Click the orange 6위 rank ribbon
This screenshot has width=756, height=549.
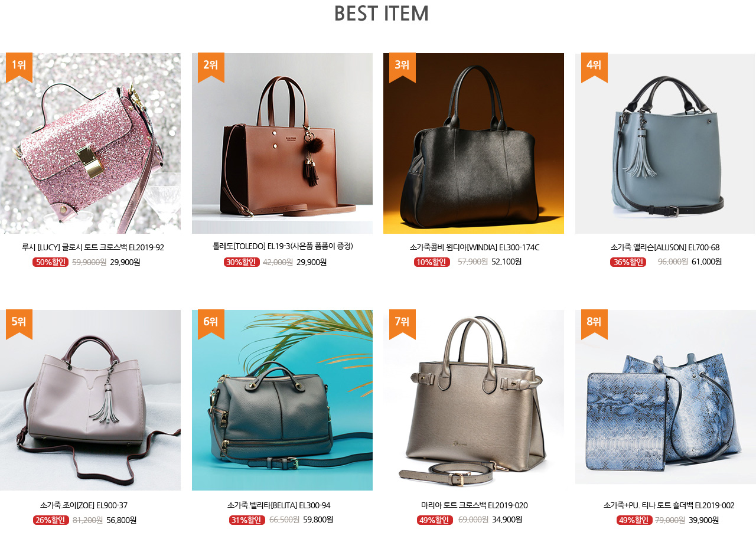(x=211, y=324)
